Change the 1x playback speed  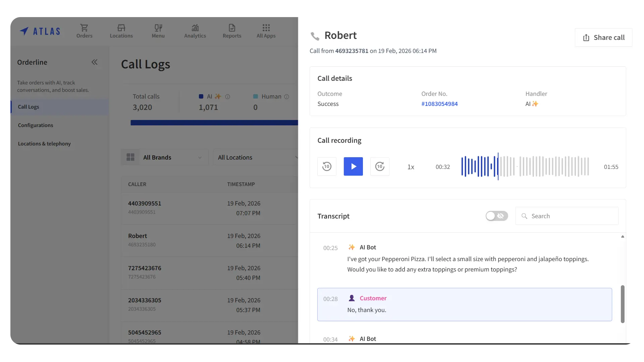pos(411,167)
